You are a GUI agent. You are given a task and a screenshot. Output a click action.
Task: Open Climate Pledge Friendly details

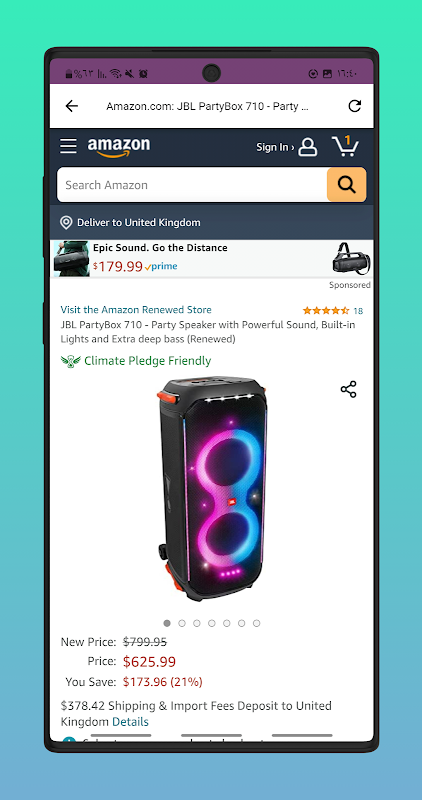click(x=136, y=361)
